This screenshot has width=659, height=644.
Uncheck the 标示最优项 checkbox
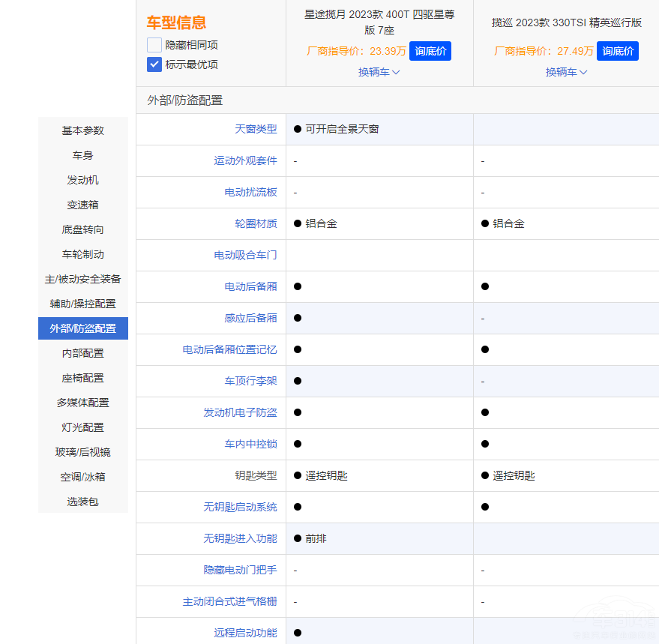click(154, 64)
